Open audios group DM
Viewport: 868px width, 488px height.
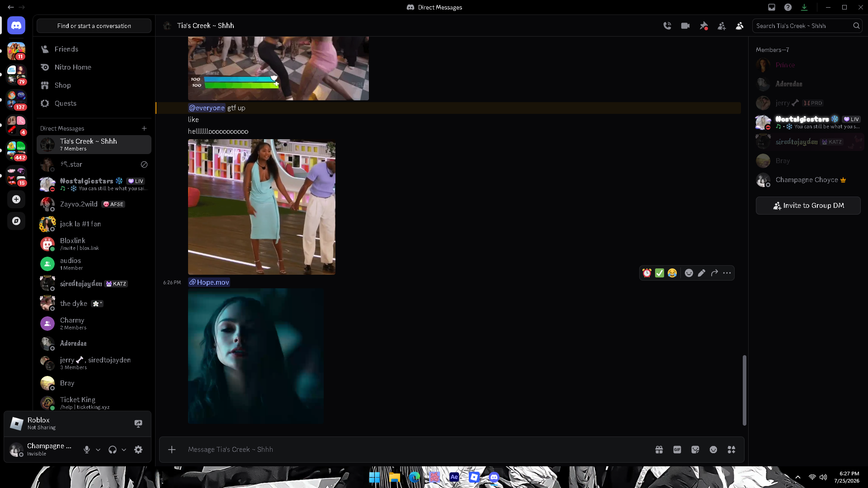(94, 264)
